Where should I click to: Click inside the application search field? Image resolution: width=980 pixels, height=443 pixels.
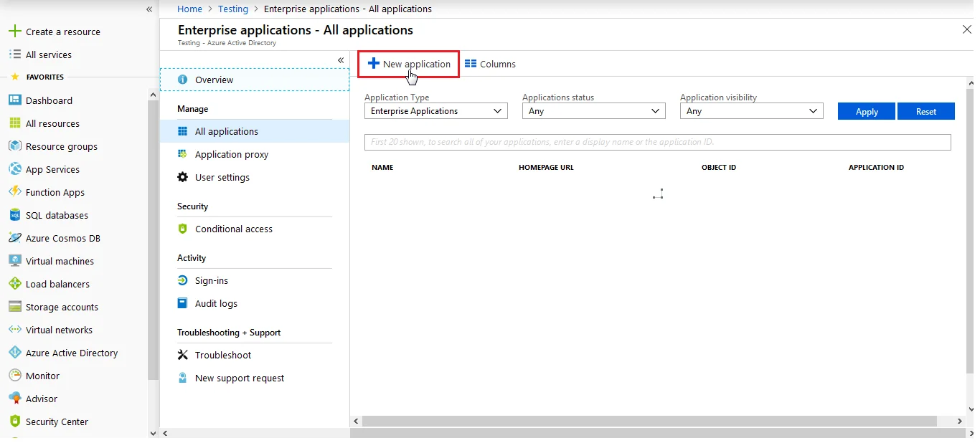(x=657, y=142)
